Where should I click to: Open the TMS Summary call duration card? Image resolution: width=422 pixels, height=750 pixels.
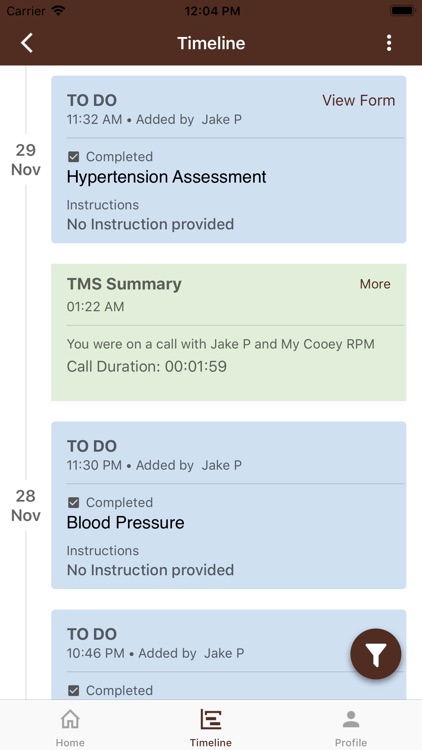(x=229, y=332)
